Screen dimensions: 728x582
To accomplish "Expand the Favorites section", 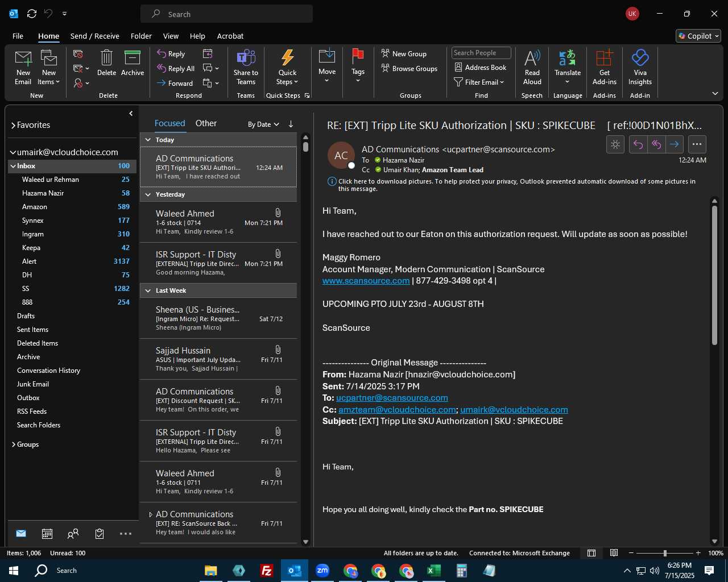I will [x=13, y=125].
